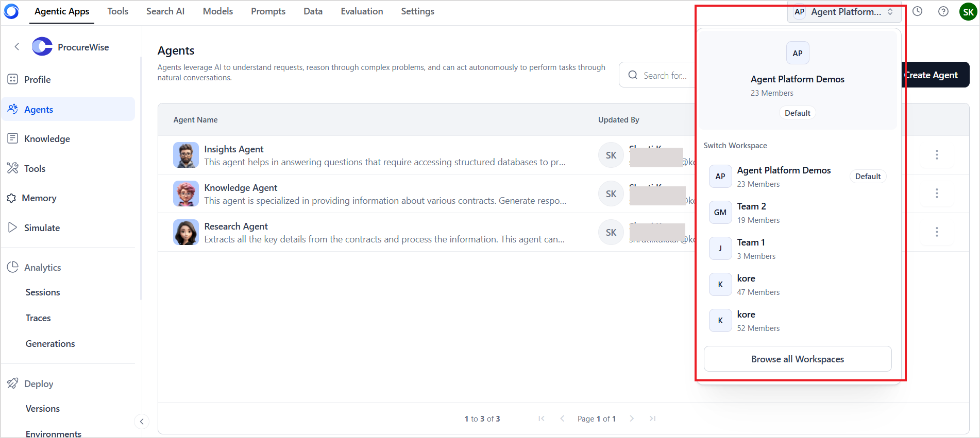Open the Evaluation tab

pyautogui.click(x=362, y=11)
